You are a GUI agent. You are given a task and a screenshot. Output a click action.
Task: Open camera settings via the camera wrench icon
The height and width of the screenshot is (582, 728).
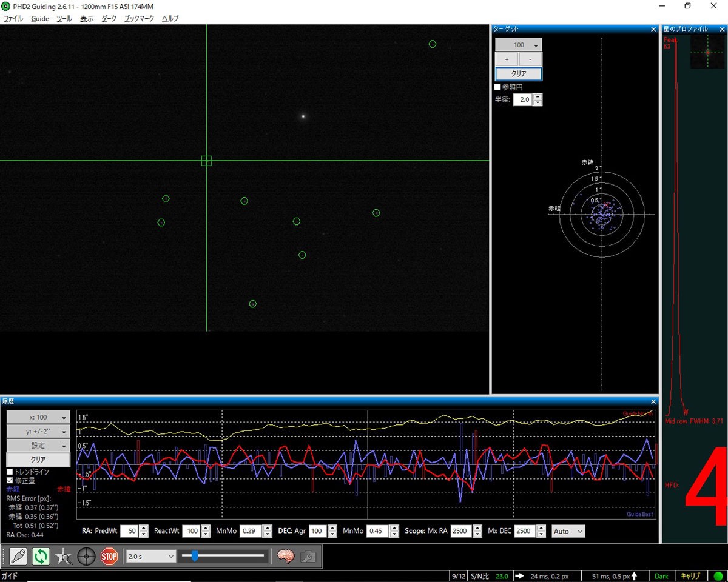pyautogui.click(x=308, y=556)
